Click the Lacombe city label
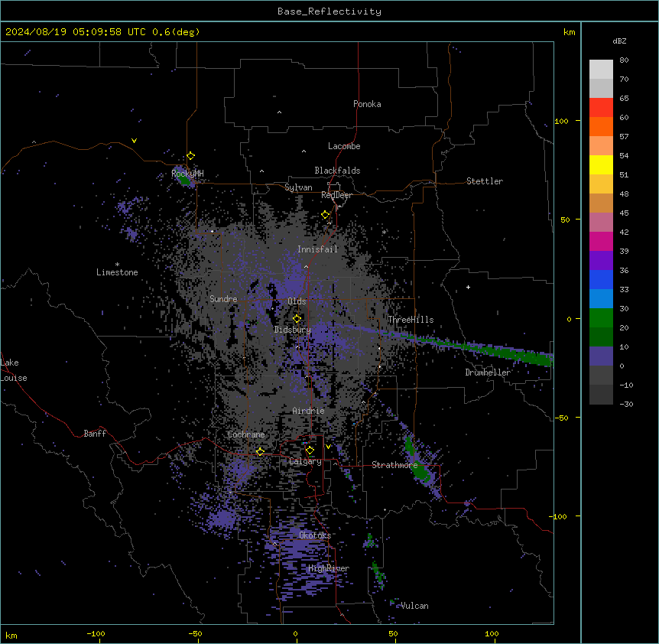659x644 pixels. coord(344,146)
